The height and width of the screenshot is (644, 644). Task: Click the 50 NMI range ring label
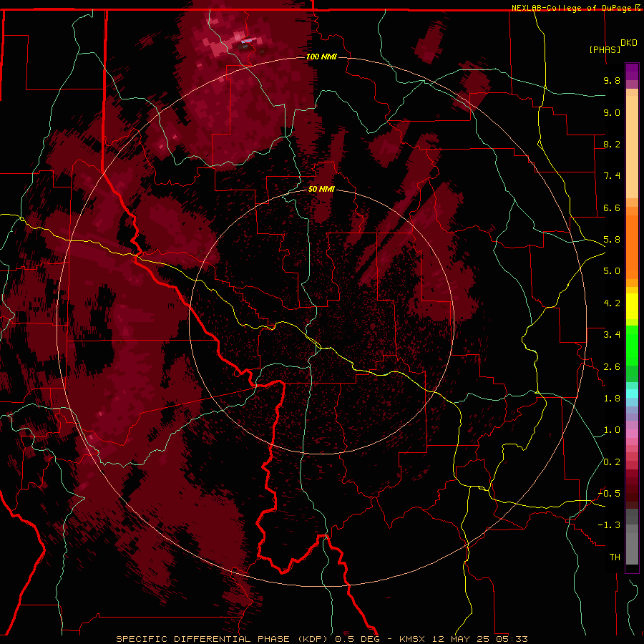point(321,189)
